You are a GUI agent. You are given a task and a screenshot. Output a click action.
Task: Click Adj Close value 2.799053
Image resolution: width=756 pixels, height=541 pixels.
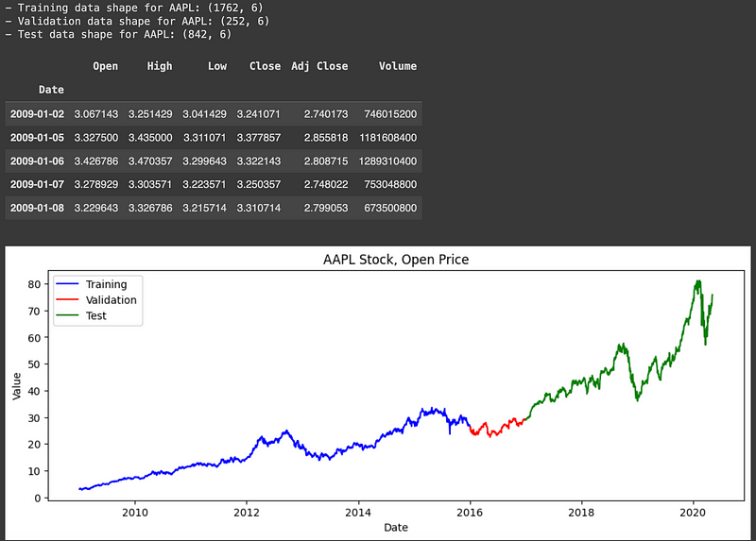point(326,208)
